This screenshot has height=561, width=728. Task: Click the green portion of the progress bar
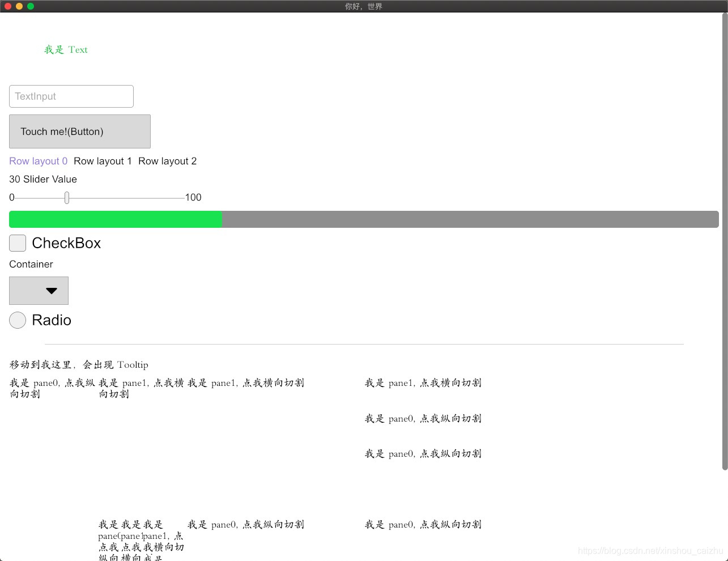tap(113, 219)
